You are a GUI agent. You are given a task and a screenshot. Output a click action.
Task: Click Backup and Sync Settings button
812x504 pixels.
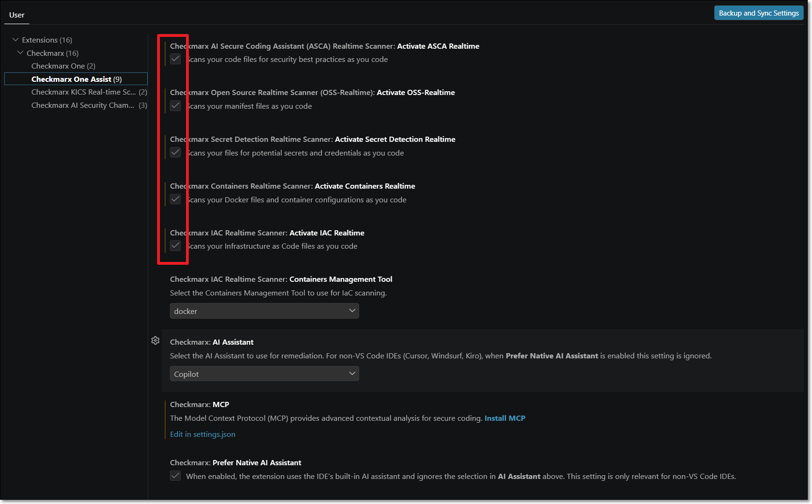[759, 13]
